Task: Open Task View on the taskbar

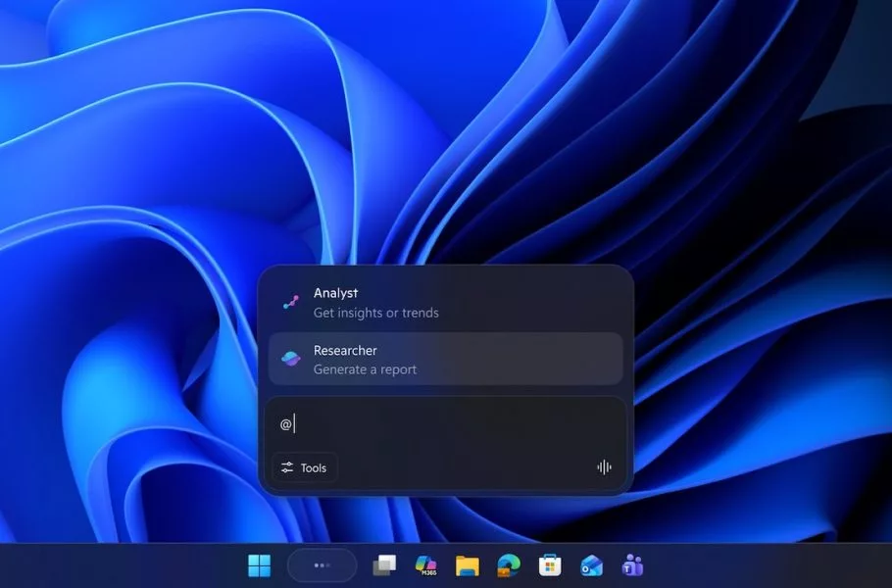Action: 384,565
